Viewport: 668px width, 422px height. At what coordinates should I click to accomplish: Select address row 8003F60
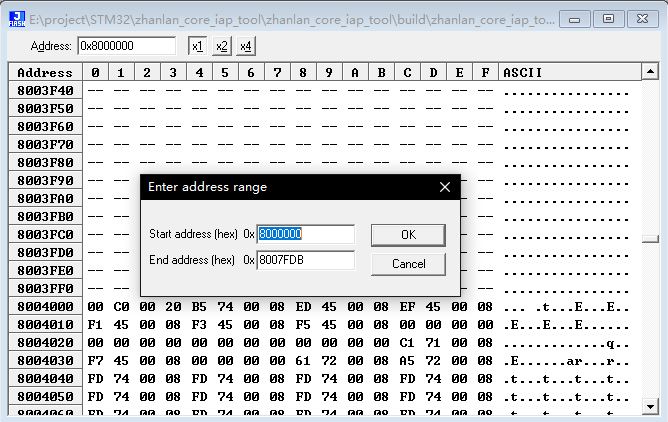pyautogui.click(x=45, y=126)
